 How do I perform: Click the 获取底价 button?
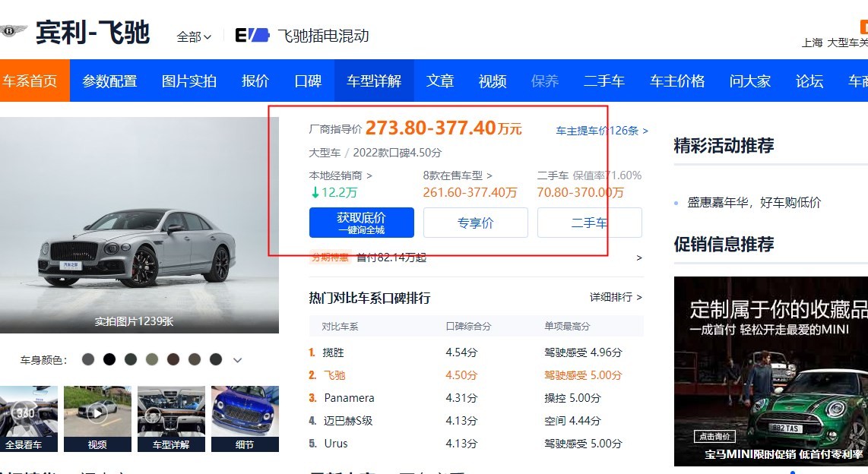click(x=362, y=223)
